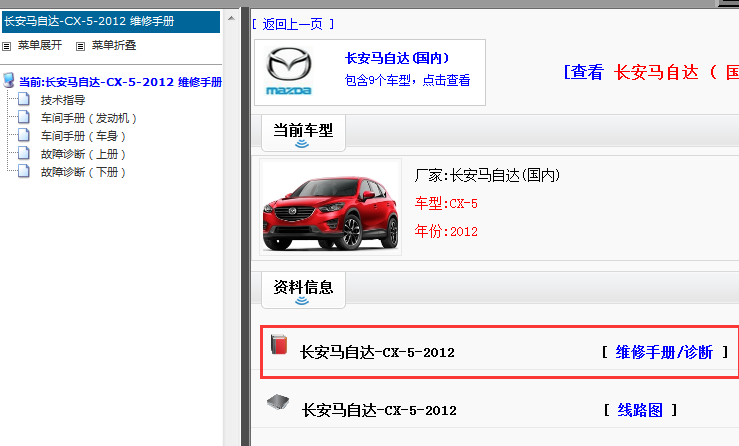
Task: Click the 菜单展开 list icon
Action: click(x=7, y=46)
